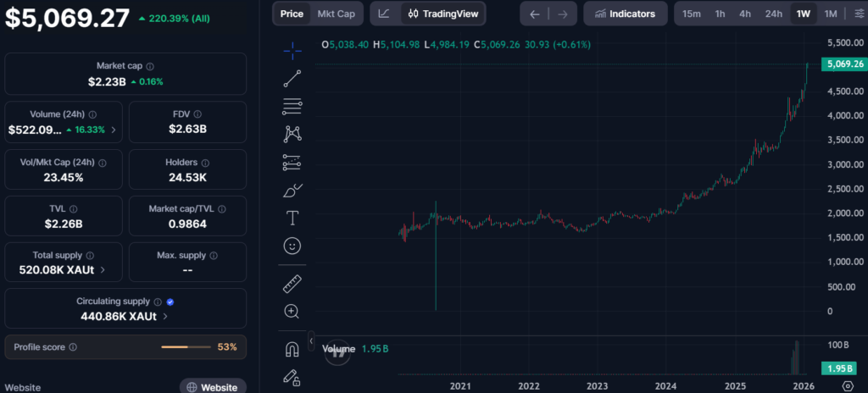
Task: Click the undo back arrow
Action: click(x=534, y=14)
